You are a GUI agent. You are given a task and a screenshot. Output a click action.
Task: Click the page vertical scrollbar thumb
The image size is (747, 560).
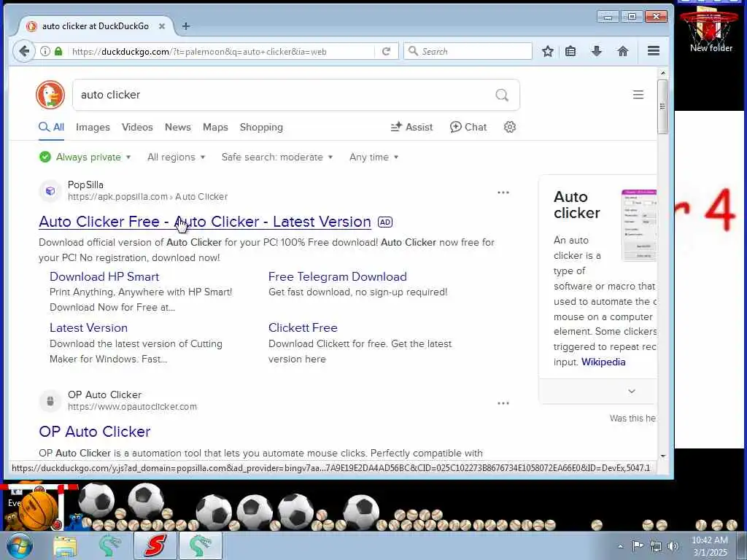tap(662, 106)
